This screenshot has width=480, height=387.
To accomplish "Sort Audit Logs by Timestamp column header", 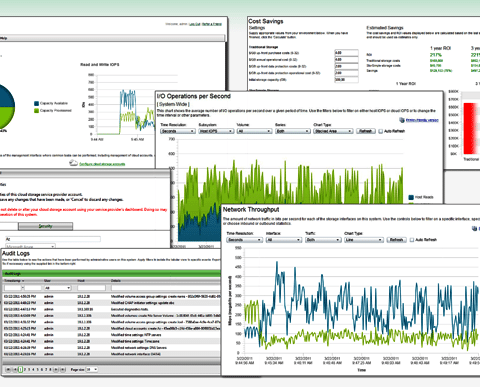I will [14, 281].
